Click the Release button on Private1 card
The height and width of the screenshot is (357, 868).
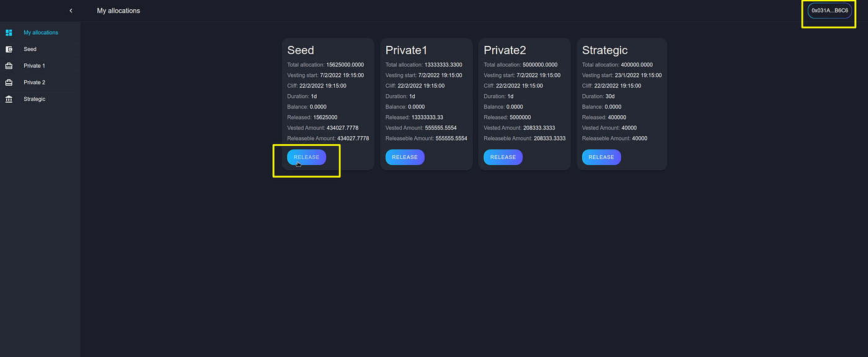point(405,157)
